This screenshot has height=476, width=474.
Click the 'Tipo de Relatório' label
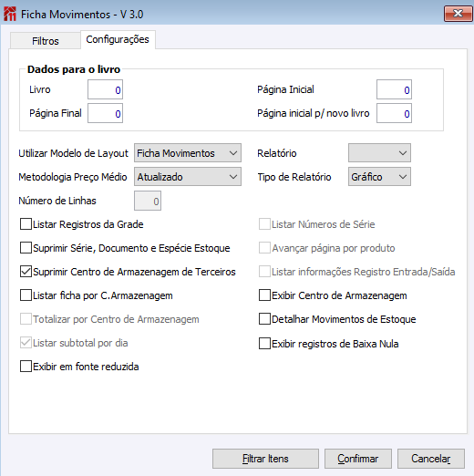pos(294,177)
